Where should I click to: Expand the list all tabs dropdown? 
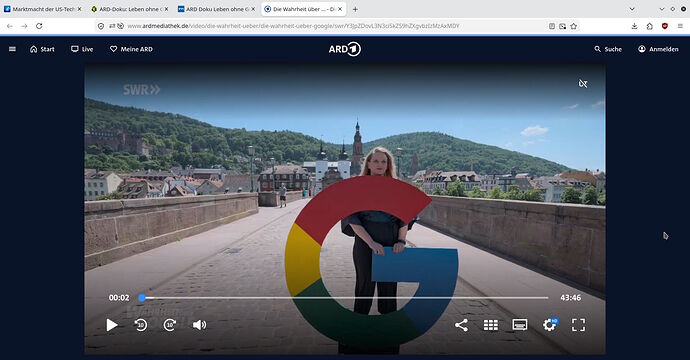(x=632, y=9)
